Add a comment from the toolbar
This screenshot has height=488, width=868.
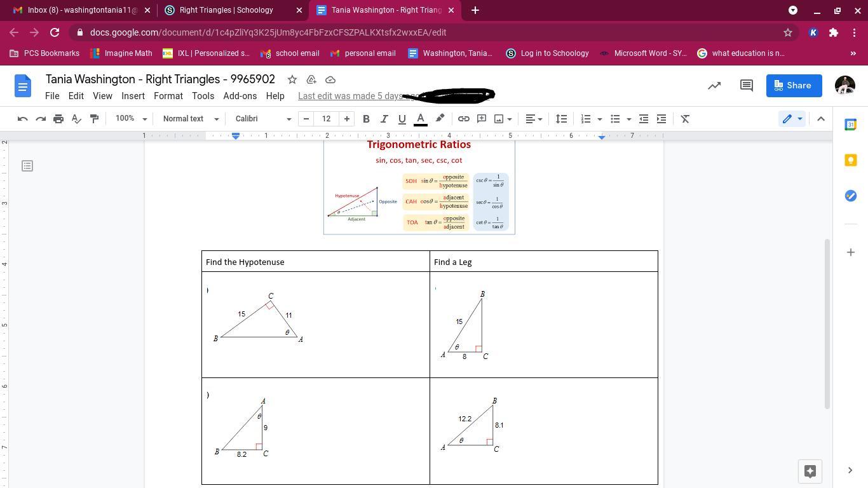pyautogui.click(x=482, y=119)
